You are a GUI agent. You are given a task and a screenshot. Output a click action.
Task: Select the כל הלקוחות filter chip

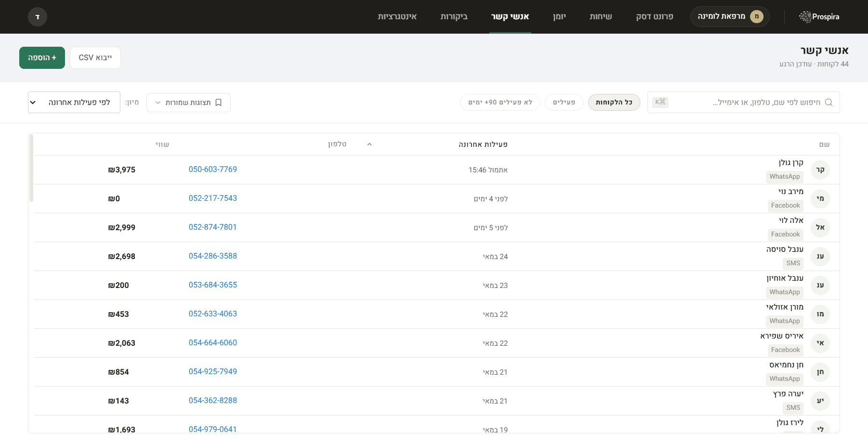tap(614, 102)
